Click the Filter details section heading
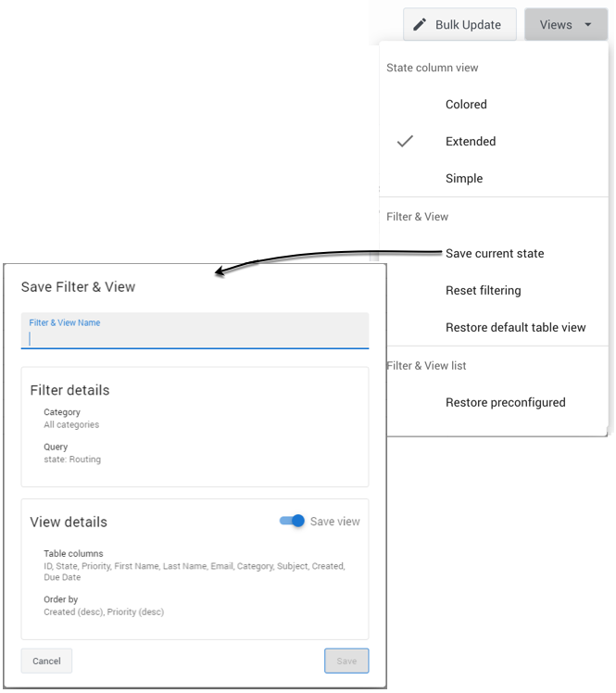This screenshot has width=616, height=693. tap(69, 390)
